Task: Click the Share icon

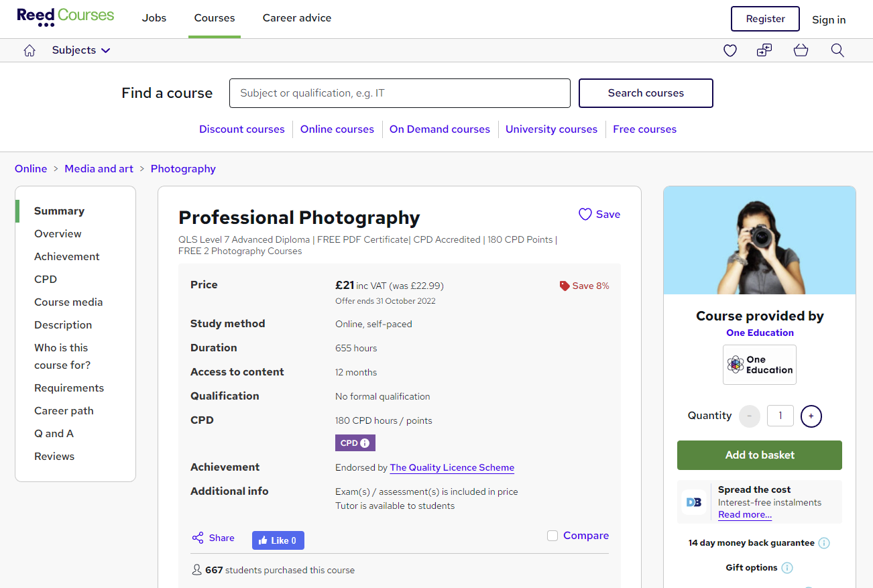Action: 198,538
